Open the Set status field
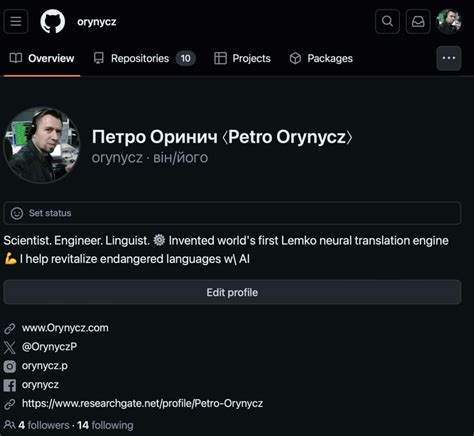The image size is (474, 436). [232, 213]
